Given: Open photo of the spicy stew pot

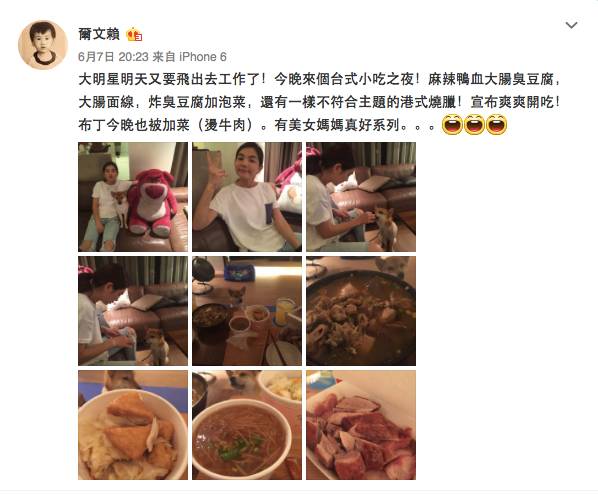Looking at the screenshot, I should 361,311.
